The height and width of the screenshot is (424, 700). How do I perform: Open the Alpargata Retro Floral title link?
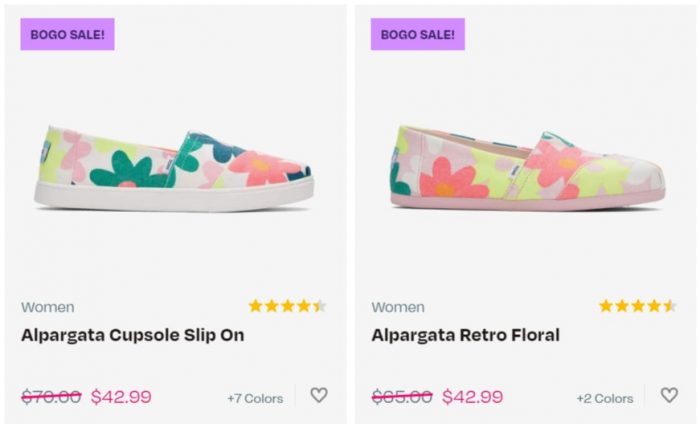465,335
